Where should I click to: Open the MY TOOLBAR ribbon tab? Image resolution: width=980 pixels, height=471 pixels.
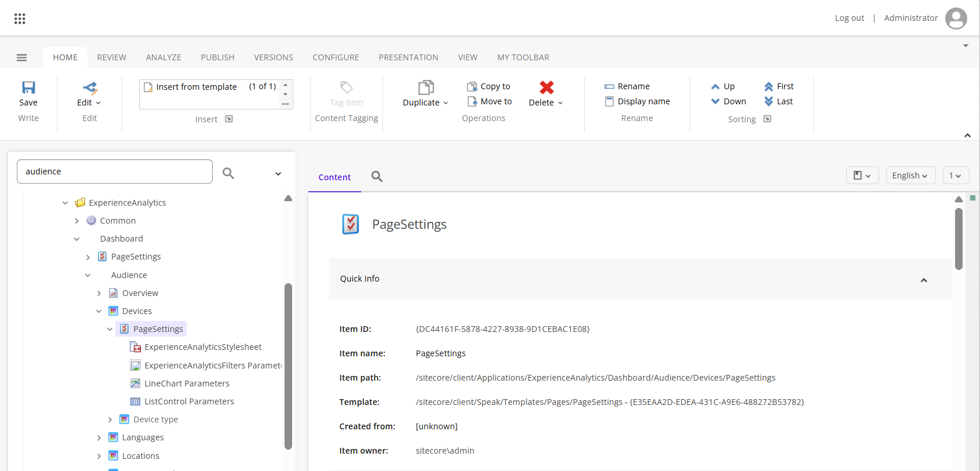(x=523, y=57)
